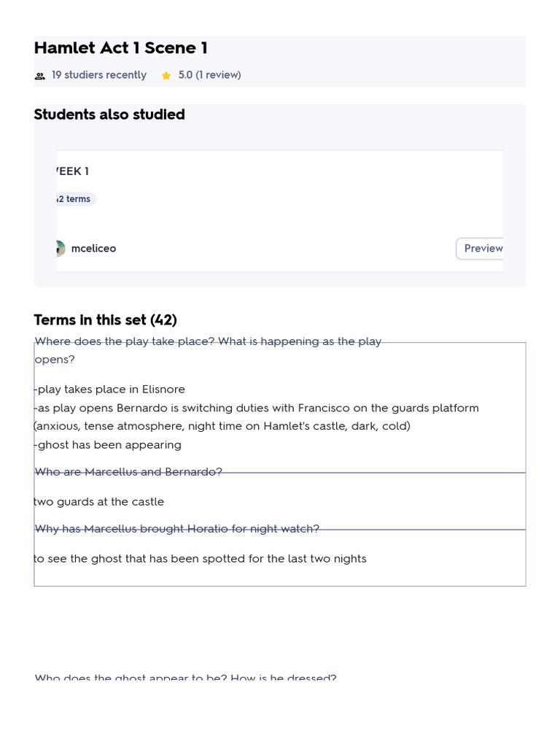Screen dimensions: 560x747
Task: Click the 'Terms in this set (42)' heading
Action: tap(105, 320)
